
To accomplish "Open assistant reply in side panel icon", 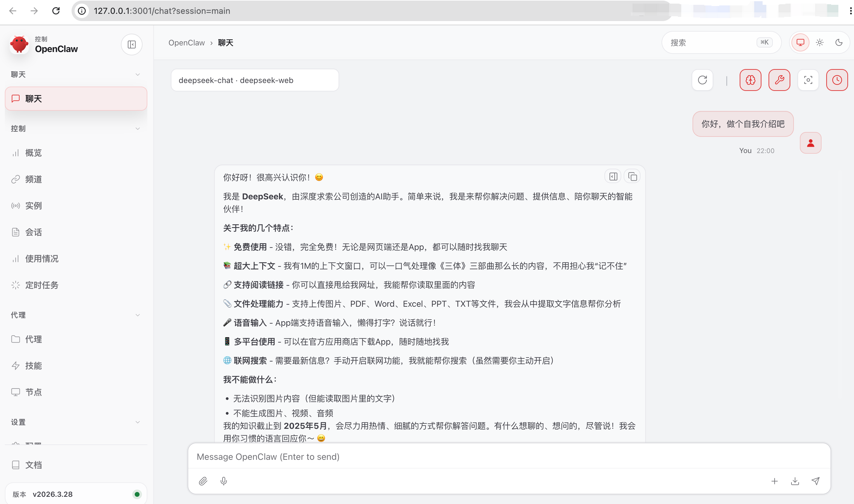I will point(613,177).
